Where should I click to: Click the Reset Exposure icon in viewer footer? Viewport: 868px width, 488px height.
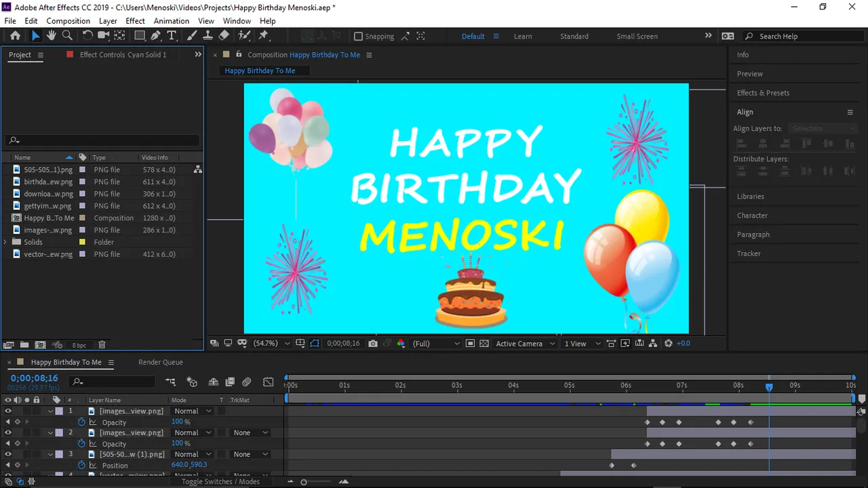(669, 344)
